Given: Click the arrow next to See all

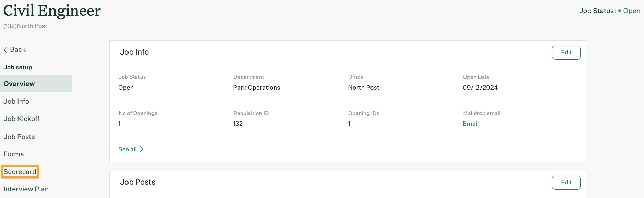Looking at the screenshot, I should [141, 149].
